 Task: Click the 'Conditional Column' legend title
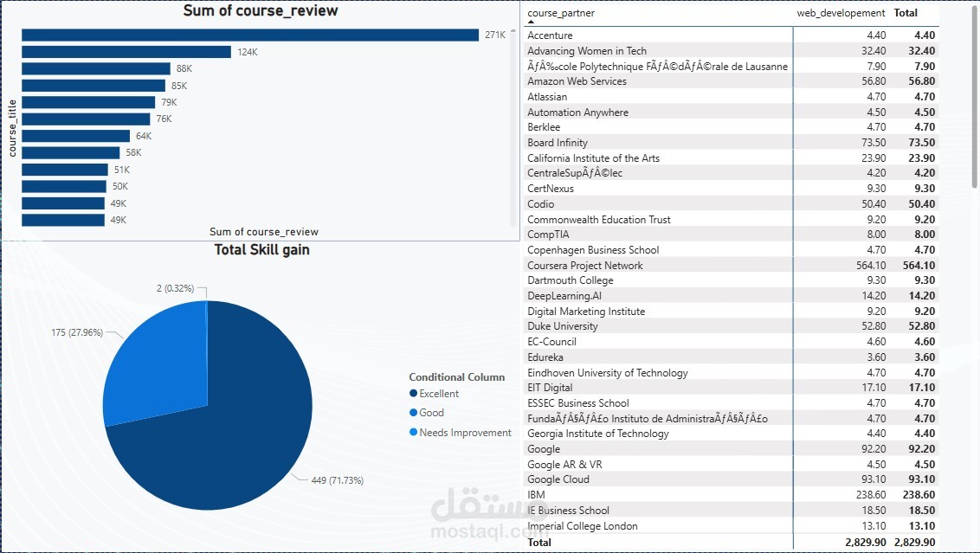457,376
